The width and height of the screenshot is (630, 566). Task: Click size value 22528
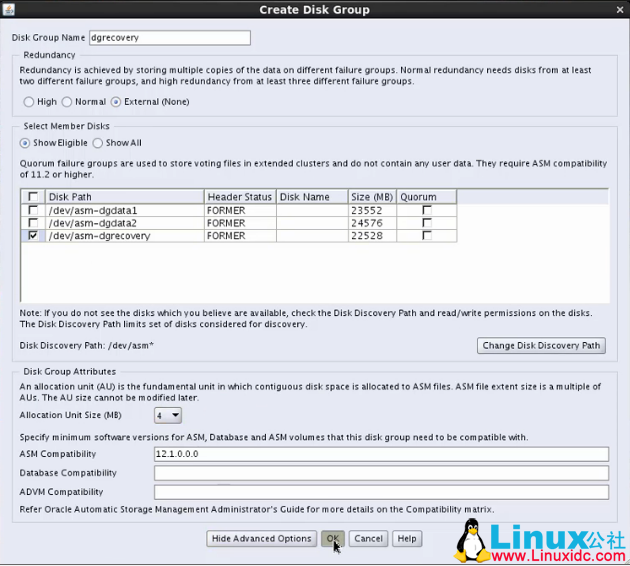tap(372, 236)
